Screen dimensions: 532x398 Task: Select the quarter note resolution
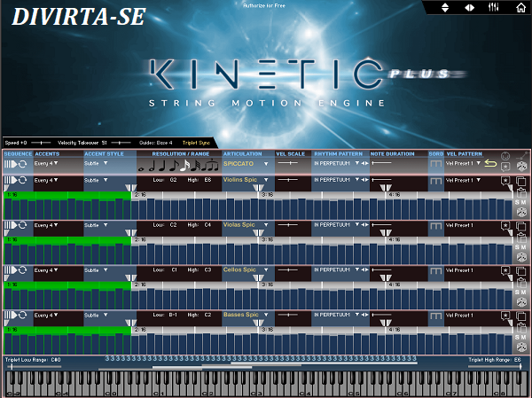click(x=163, y=165)
